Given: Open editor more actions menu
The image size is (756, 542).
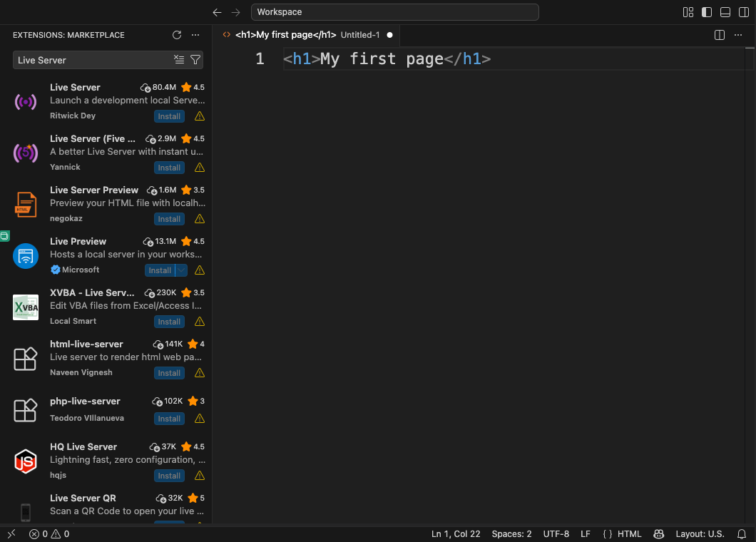Looking at the screenshot, I should tap(738, 35).
